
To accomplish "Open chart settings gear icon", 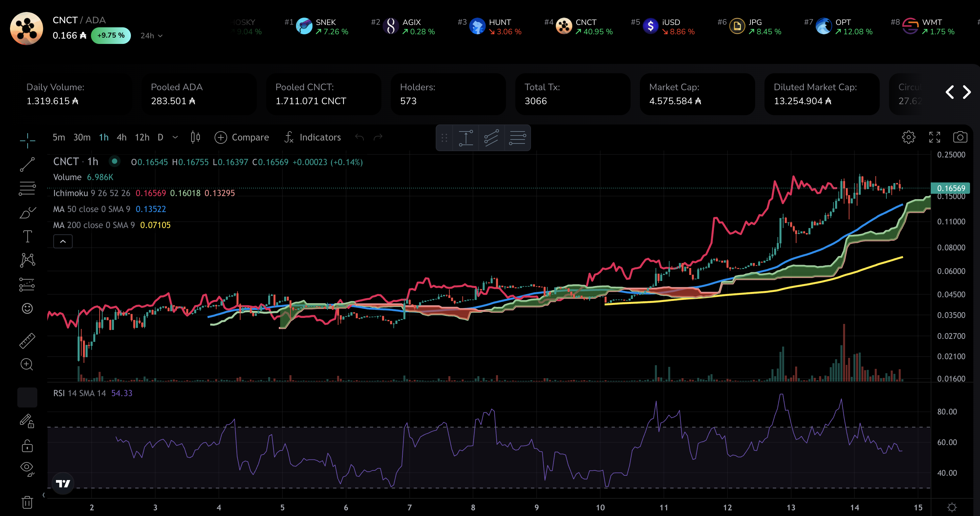I will tap(908, 137).
